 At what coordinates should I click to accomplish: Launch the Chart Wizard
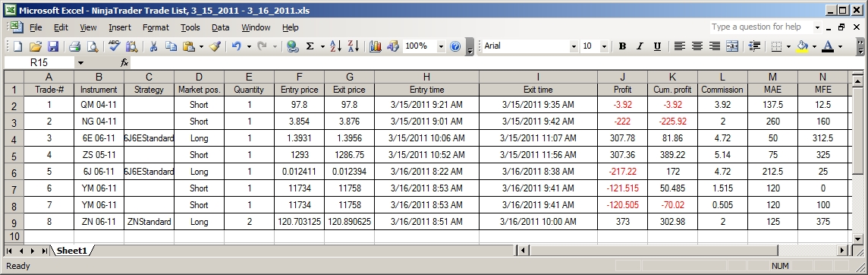pos(376,46)
